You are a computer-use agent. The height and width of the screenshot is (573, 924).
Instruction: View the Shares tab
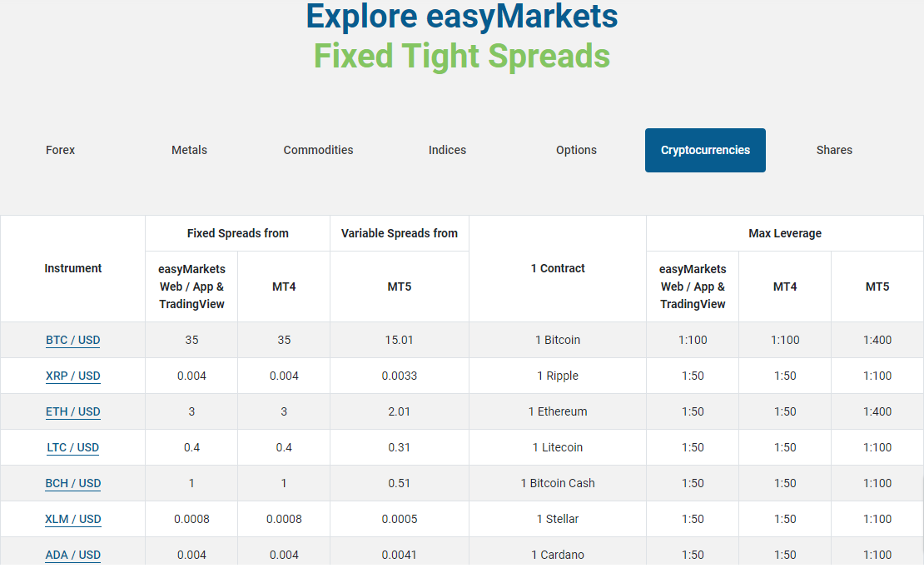[x=834, y=150]
